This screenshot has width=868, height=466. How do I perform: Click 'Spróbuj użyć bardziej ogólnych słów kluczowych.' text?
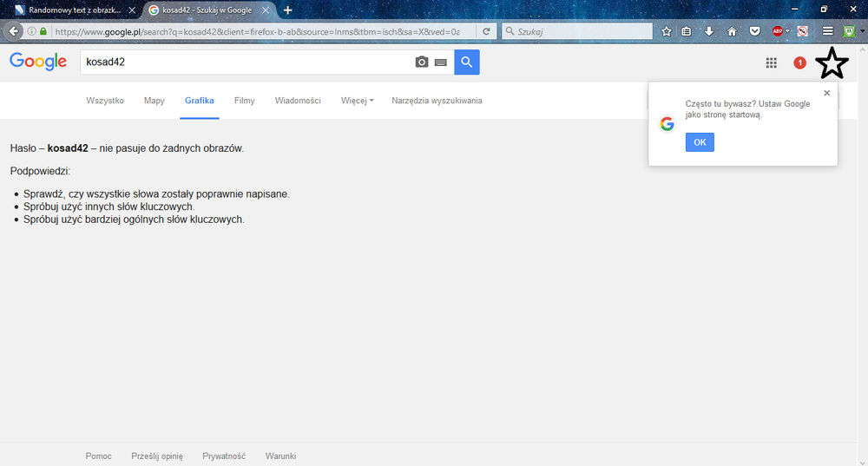(x=134, y=220)
